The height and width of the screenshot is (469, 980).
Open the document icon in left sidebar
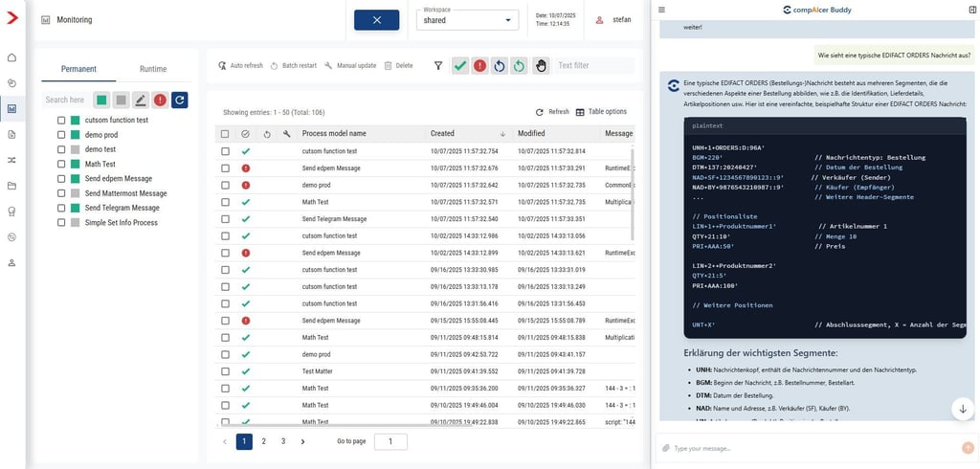[11, 134]
